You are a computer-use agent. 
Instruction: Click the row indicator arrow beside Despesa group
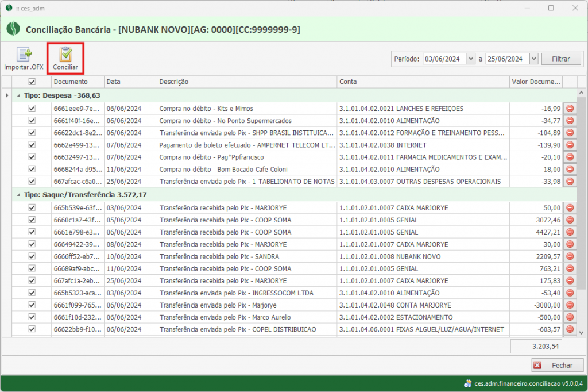point(7,95)
